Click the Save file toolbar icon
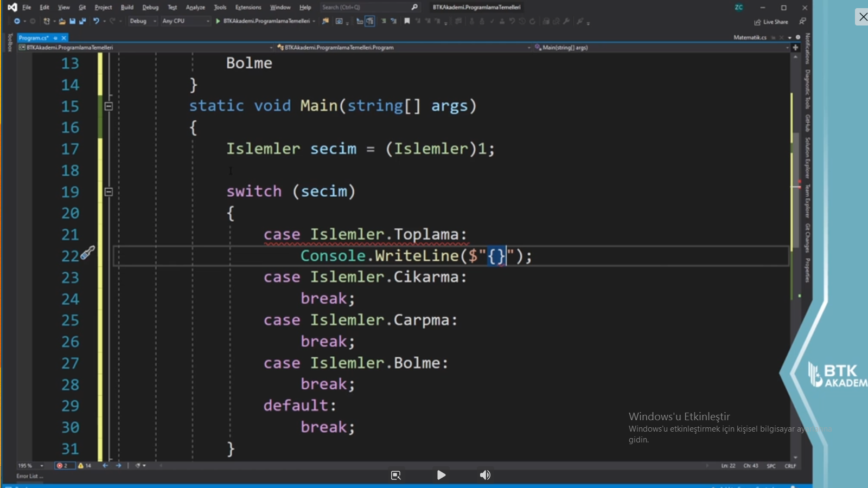Image resolution: width=868 pixels, height=488 pixels. click(72, 21)
